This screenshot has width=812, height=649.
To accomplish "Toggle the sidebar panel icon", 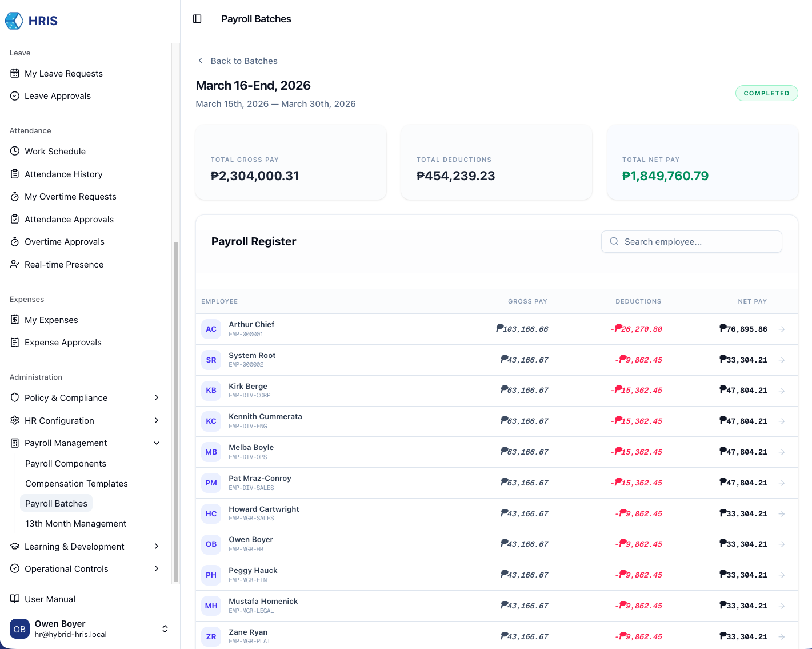I will tap(197, 19).
